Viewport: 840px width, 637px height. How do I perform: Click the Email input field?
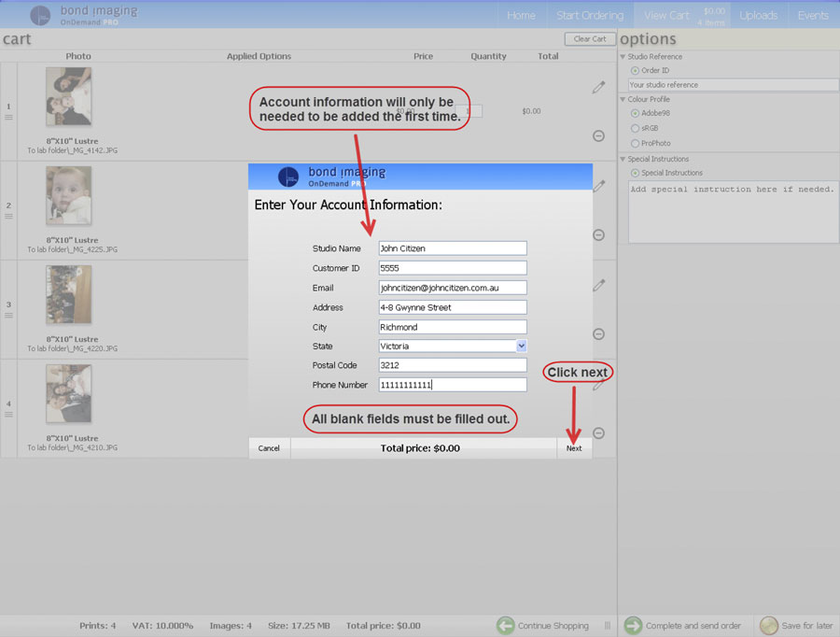point(452,288)
